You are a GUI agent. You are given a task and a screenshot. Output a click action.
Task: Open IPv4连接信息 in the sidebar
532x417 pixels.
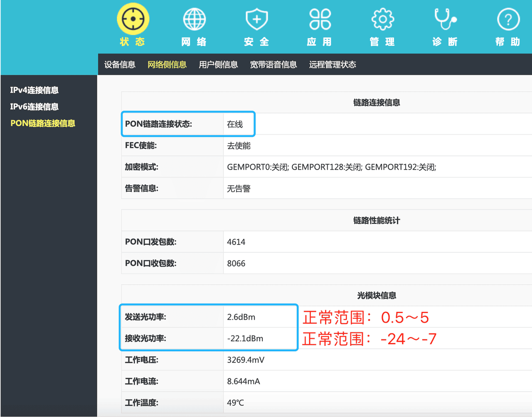point(34,90)
